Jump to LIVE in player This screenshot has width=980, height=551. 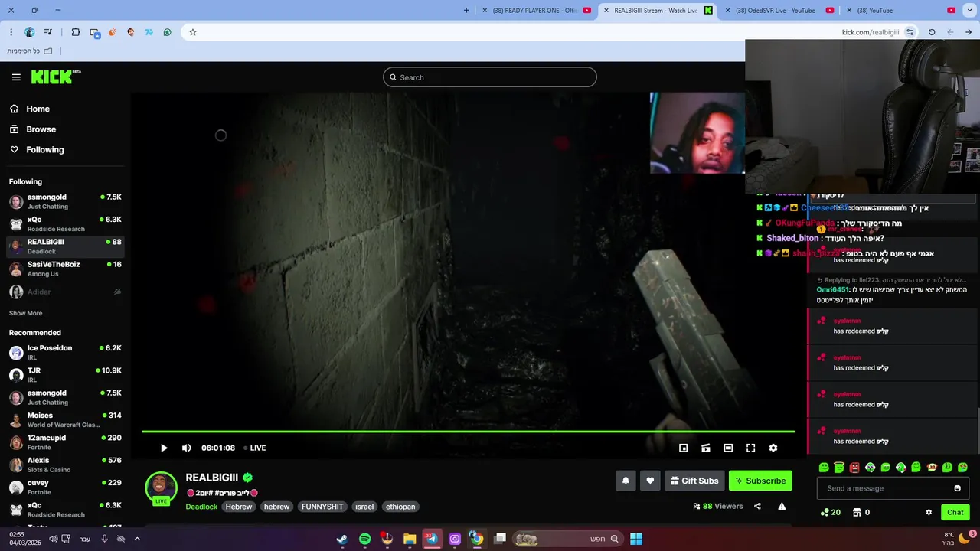[254, 448]
